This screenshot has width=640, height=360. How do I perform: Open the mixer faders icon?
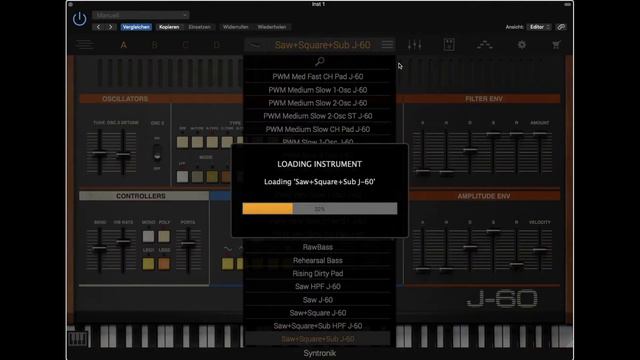coord(415,45)
